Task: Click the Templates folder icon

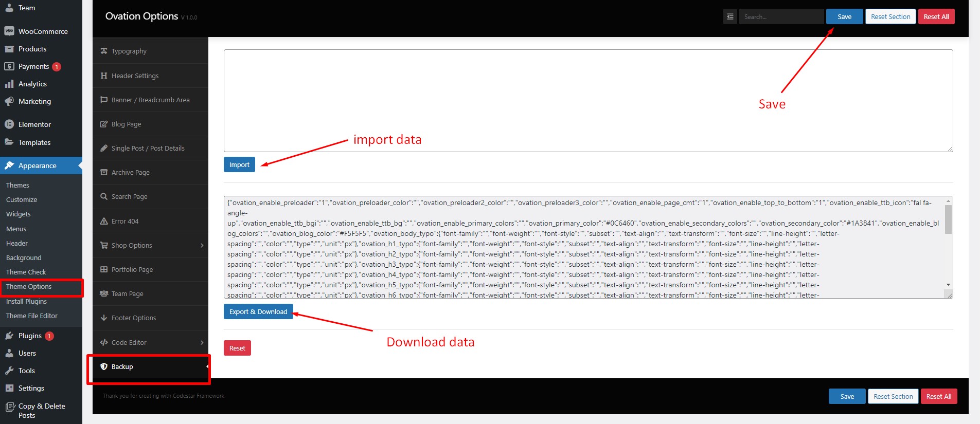Action: tap(9, 142)
